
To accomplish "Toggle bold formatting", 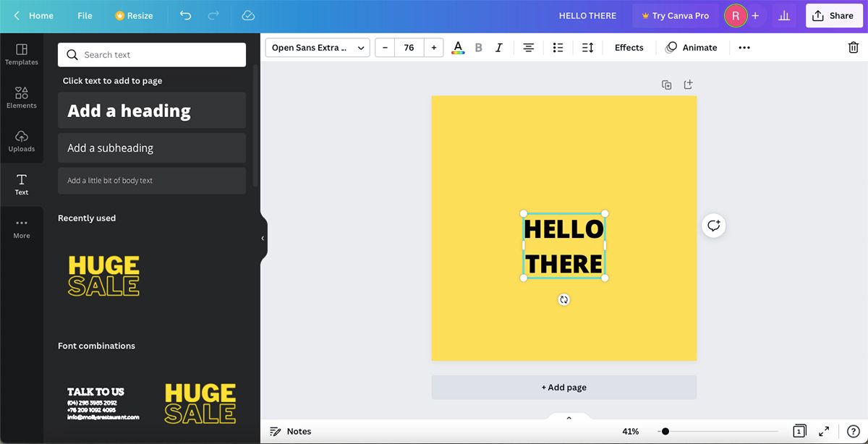I will 478,48.
